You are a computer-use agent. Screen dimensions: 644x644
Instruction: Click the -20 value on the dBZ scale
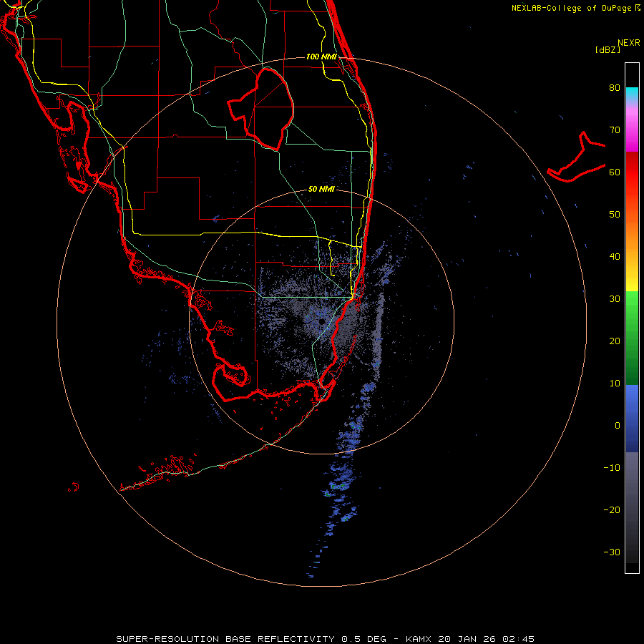click(x=612, y=510)
